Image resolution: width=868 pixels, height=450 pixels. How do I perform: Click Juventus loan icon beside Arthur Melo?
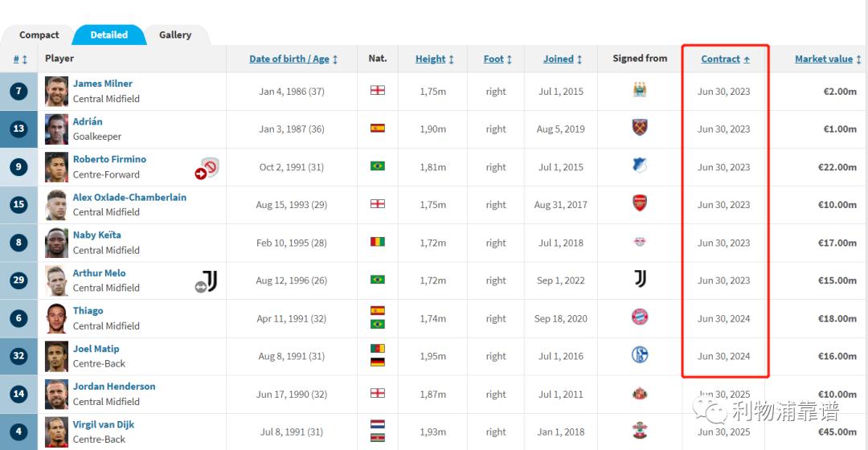[207, 281]
